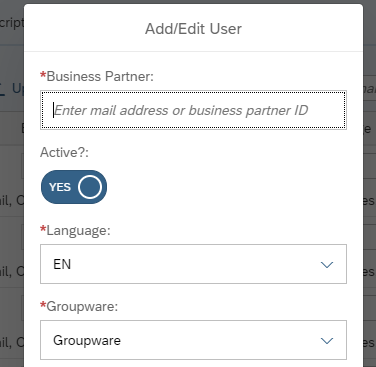Click the Add/Edit User dialog title

coord(193,29)
